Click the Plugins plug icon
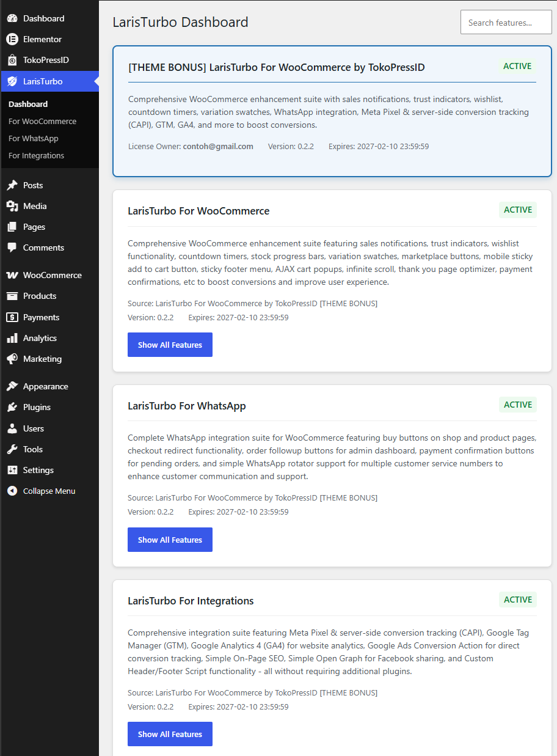Image resolution: width=557 pixels, height=756 pixels. pos(12,407)
